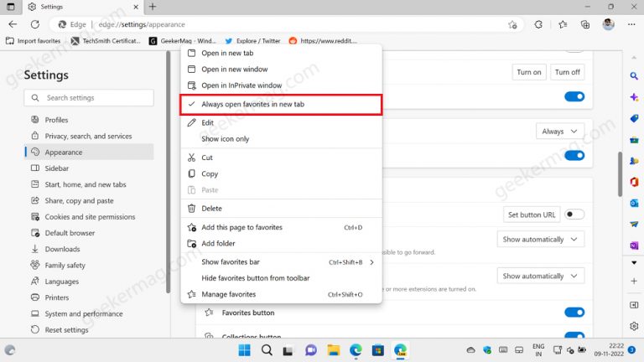The width and height of the screenshot is (644, 362).
Task: Open sidebar OneNote icon
Action: click(634, 246)
